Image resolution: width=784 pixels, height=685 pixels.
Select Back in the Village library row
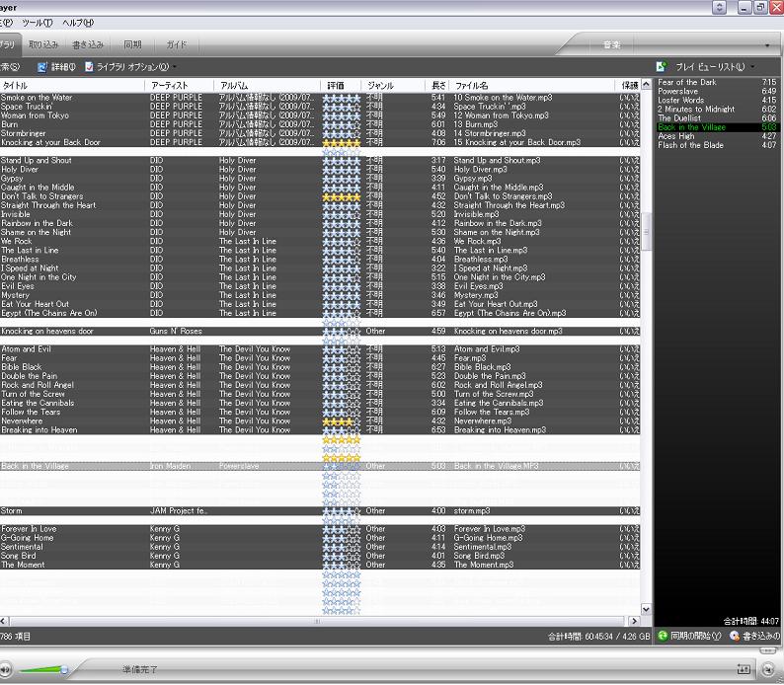click(x=320, y=466)
